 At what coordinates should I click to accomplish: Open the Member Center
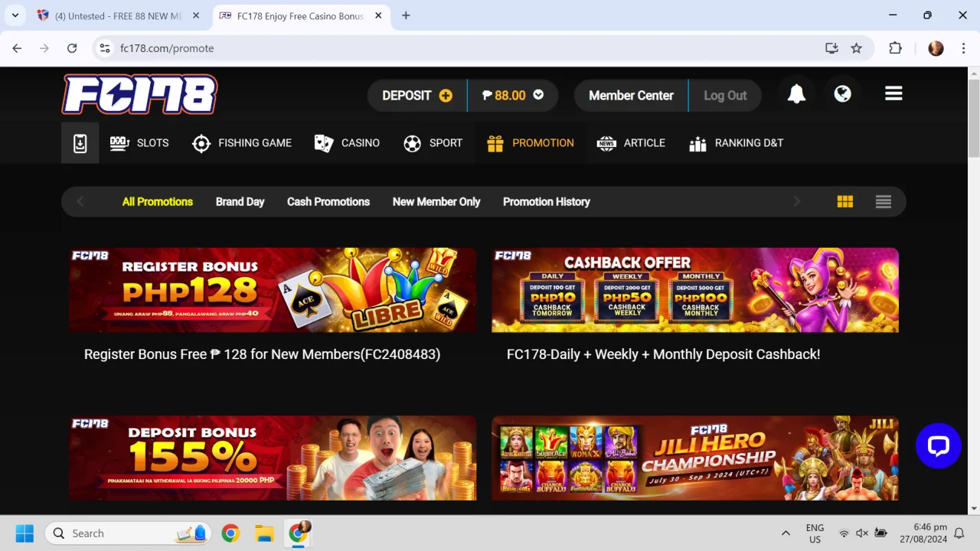click(x=631, y=96)
